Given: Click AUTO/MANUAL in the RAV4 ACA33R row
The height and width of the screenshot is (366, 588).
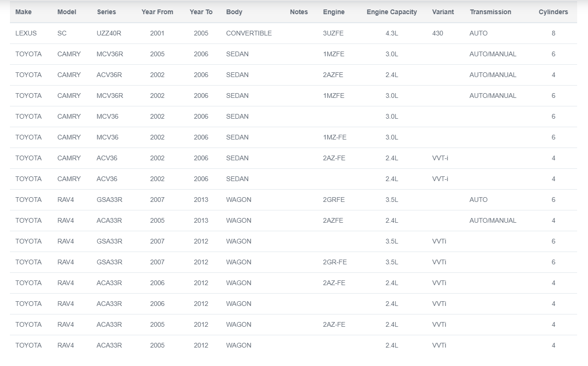Looking at the screenshot, I should tap(493, 220).
